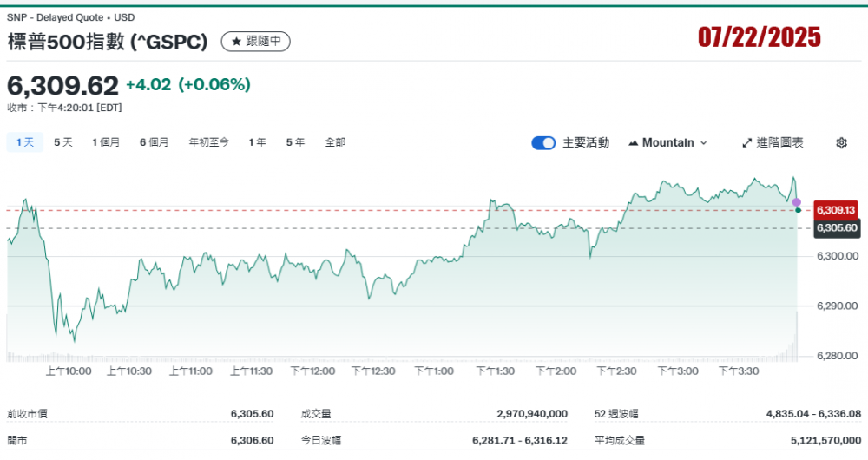Show 全部 full history range
The width and height of the screenshot is (868, 460).
click(335, 142)
